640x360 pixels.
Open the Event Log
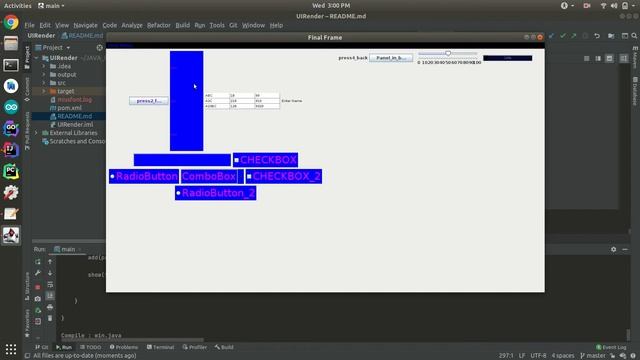(611, 347)
